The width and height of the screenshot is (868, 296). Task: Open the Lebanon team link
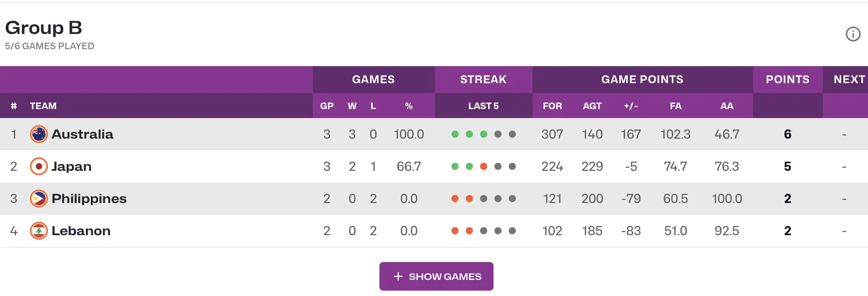(81, 231)
